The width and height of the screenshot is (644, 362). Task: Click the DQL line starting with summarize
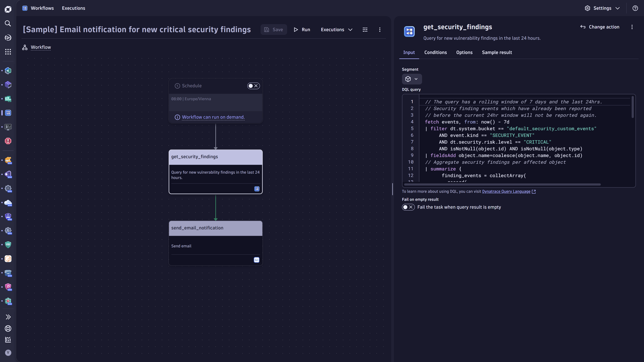(x=443, y=169)
